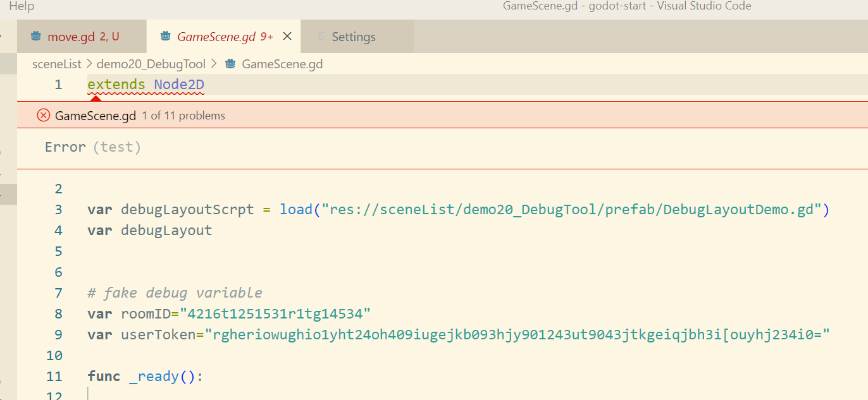The width and height of the screenshot is (868, 400).
Task: Click the DebugLayoutDemo.gd resource path string
Action: point(571,210)
